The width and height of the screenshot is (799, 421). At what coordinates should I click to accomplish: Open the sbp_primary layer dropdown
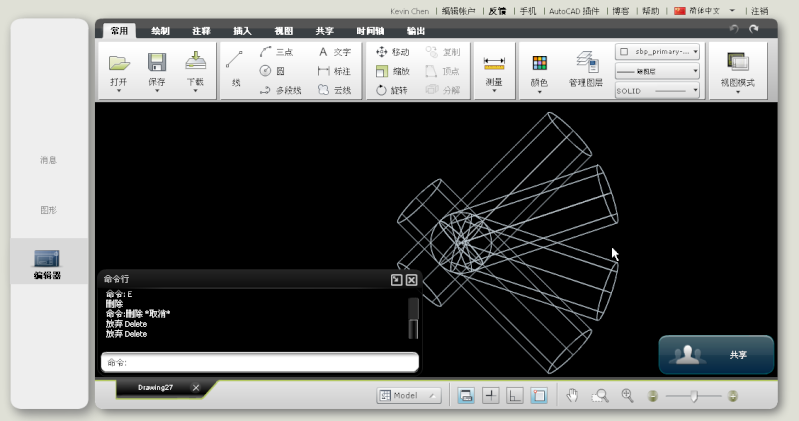pos(657,51)
